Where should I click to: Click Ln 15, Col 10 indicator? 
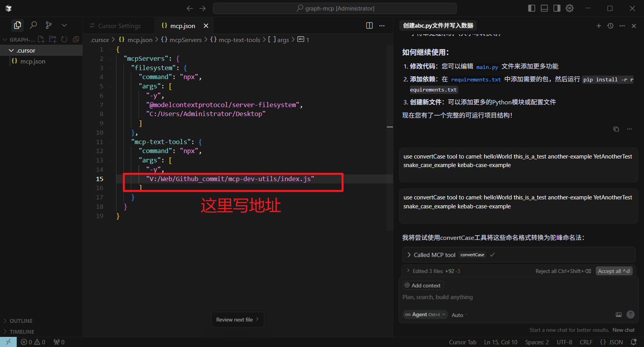(501, 342)
